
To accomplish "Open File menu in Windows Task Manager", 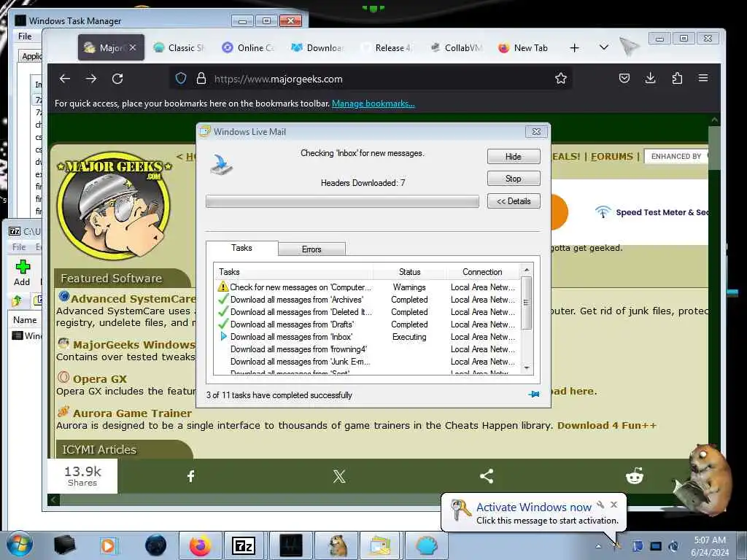I will tap(25, 36).
